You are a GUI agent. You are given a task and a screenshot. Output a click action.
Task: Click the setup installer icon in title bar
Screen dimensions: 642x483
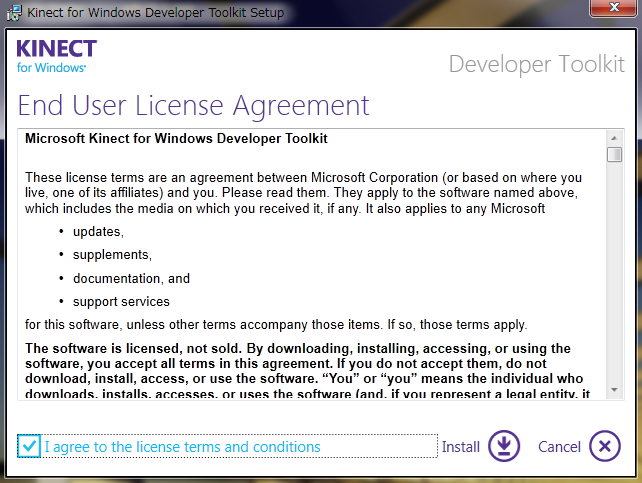click(14, 13)
